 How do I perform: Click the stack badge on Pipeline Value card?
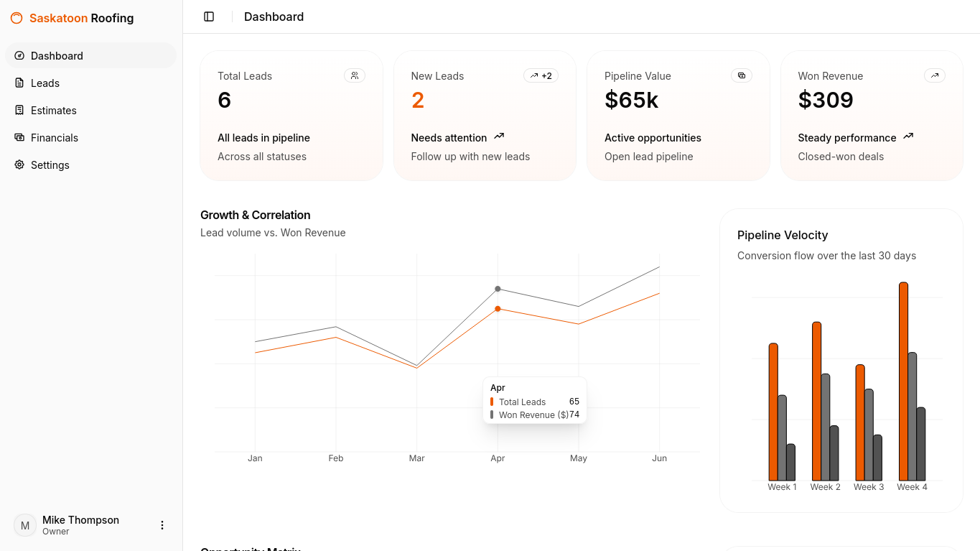tap(742, 75)
